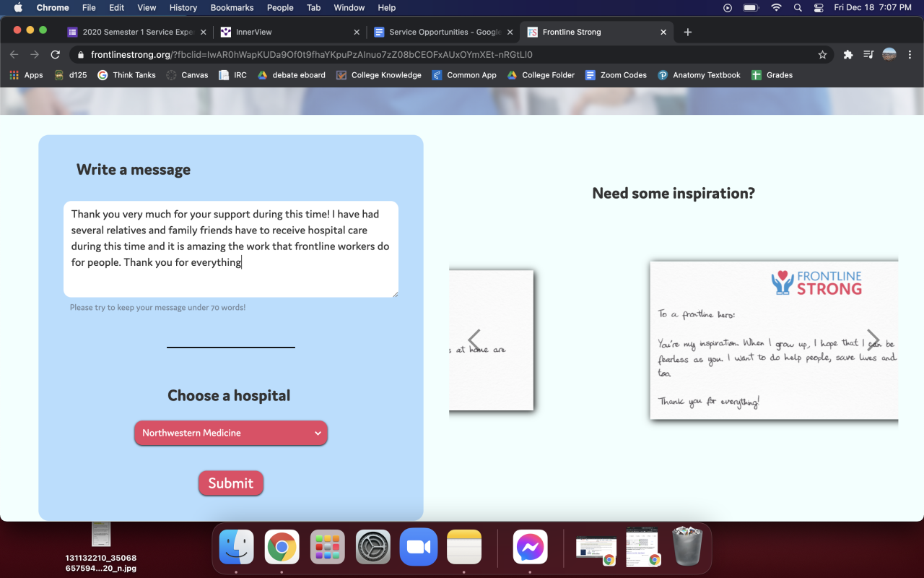Close the Frontline Strong tab
The width and height of the screenshot is (924, 578).
pyautogui.click(x=663, y=32)
